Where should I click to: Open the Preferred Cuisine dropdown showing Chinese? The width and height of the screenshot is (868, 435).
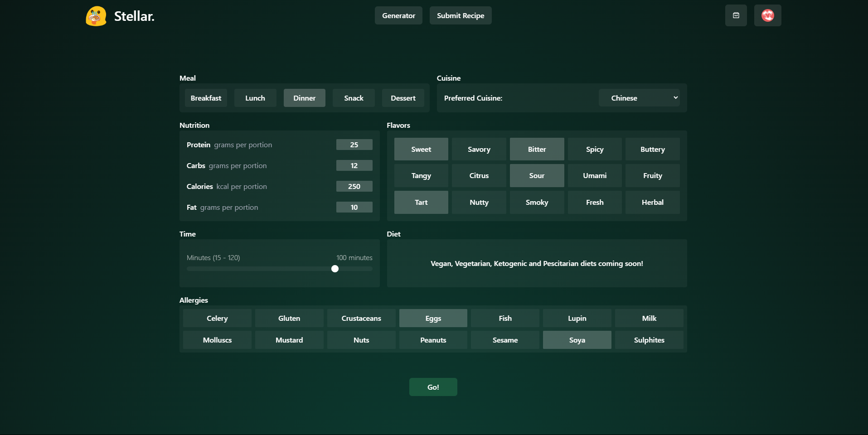pyautogui.click(x=639, y=98)
